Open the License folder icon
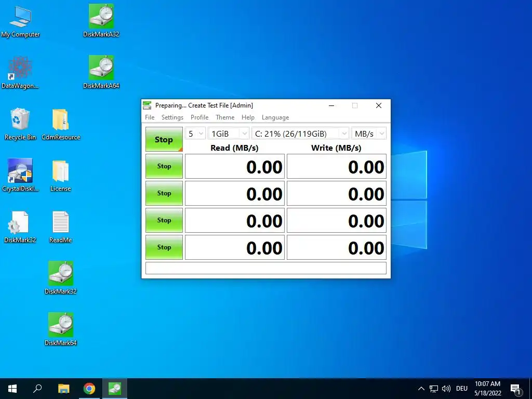The width and height of the screenshot is (532, 399). pos(61,175)
